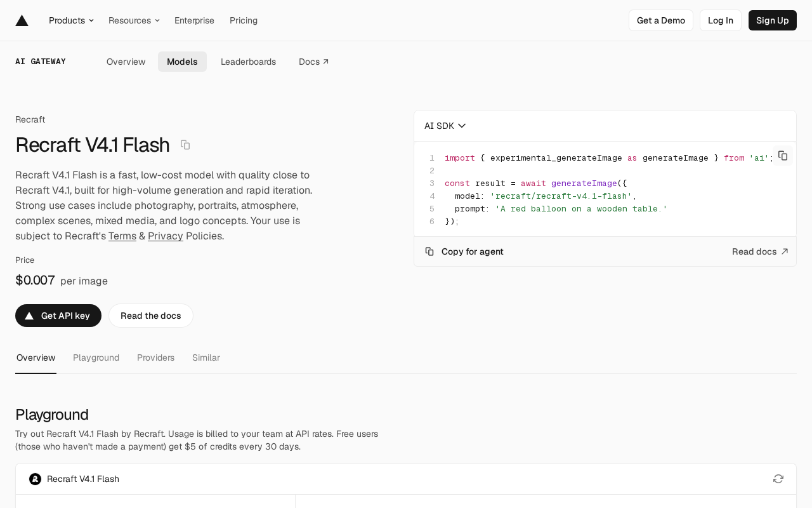Copy the code snippet with the copy icon

(783, 156)
